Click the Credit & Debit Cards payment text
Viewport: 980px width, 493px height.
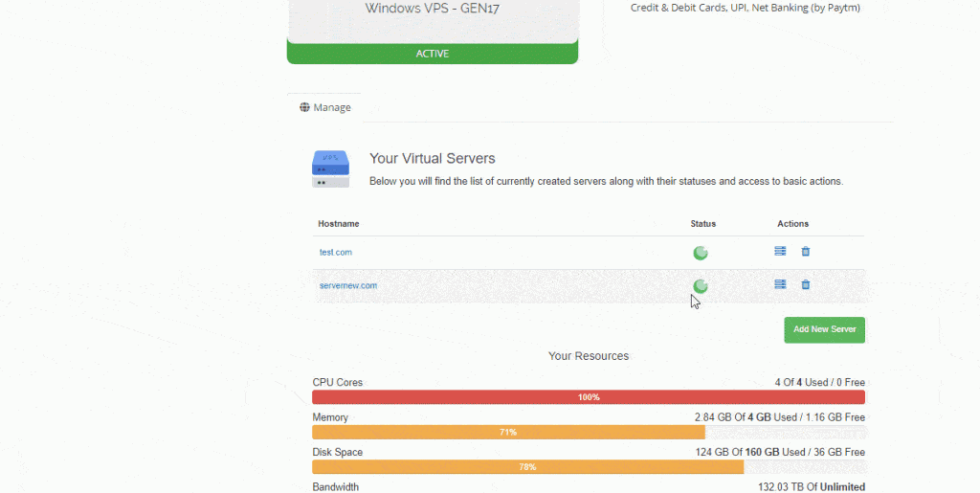745,8
